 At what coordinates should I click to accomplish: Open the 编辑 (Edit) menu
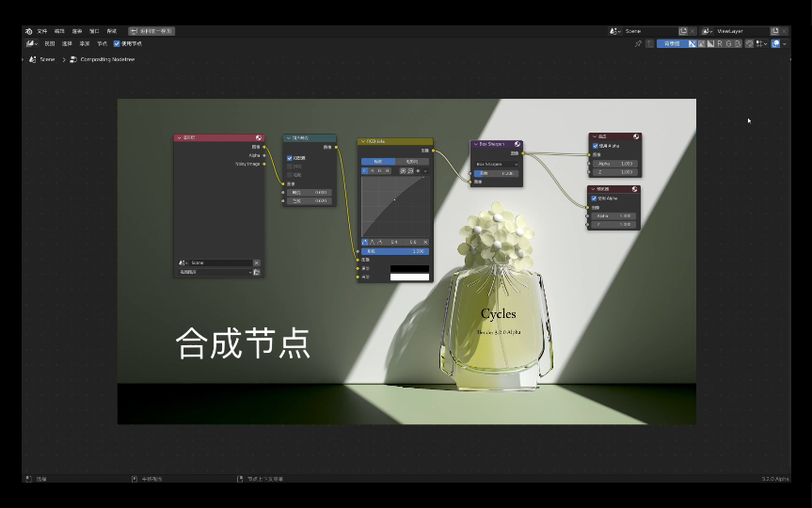tap(59, 32)
